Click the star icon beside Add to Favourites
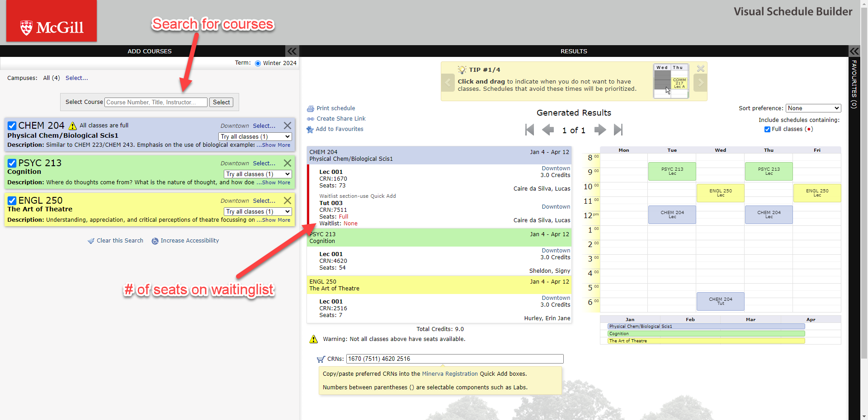Viewport: 868px width, 420px height. 310,130
